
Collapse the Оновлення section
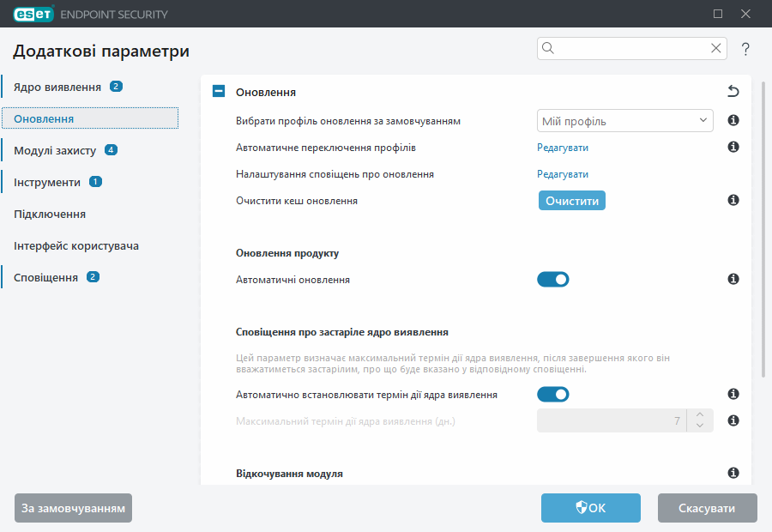[218, 90]
